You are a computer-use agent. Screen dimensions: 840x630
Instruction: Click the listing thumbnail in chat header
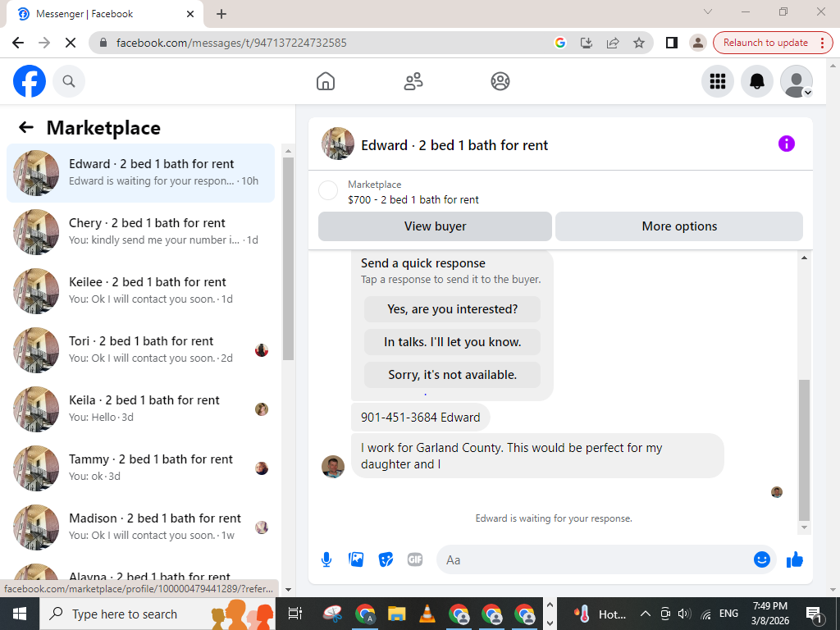click(x=337, y=144)
